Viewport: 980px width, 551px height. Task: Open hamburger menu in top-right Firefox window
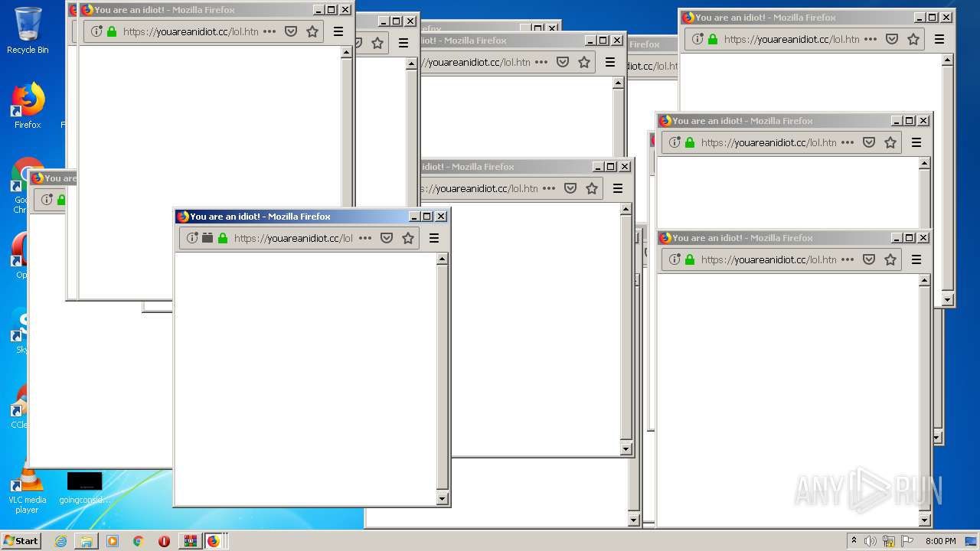tap(939, 39)
